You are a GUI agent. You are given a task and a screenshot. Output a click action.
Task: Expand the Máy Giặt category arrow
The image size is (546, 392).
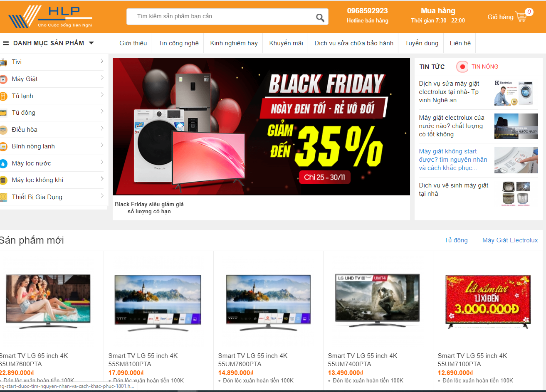[102, 78]
